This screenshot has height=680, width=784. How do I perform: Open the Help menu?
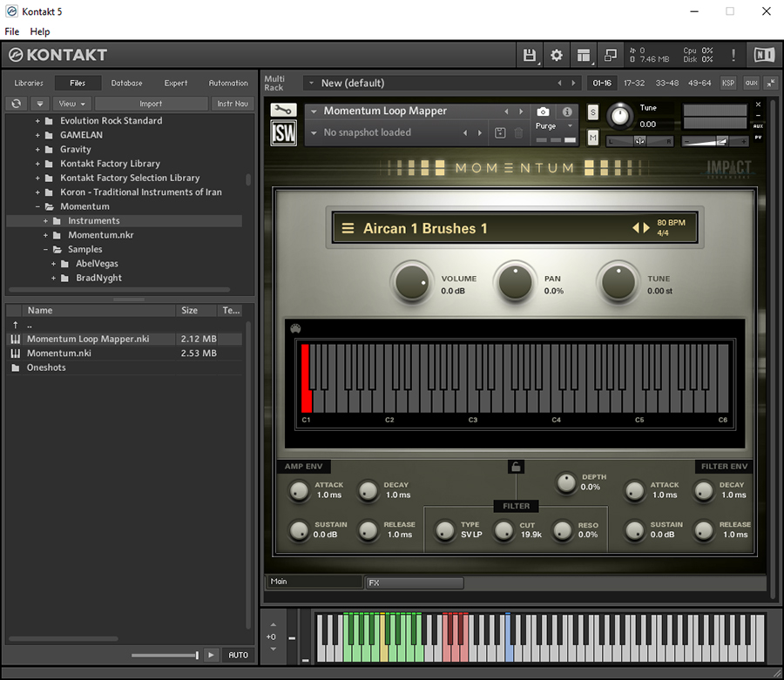40,31
